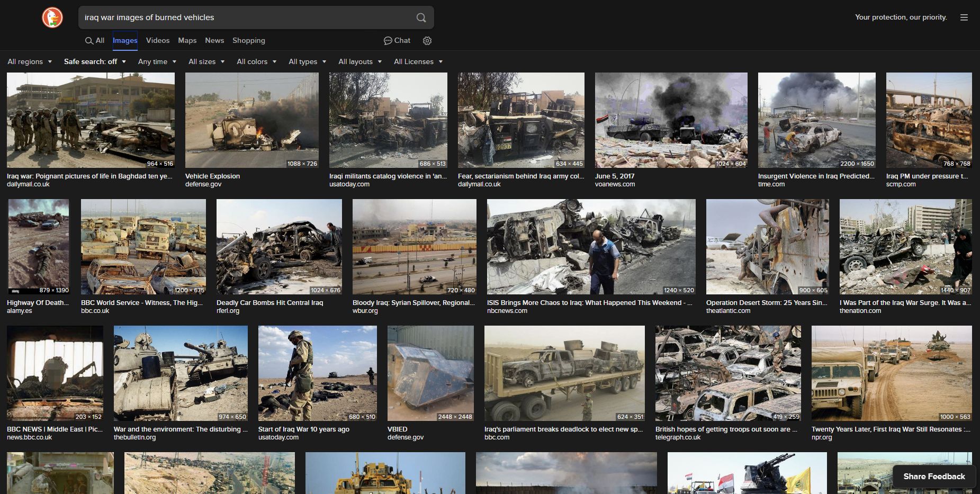Click 'Iraqi militants catalog violence' title

[388, 176]
